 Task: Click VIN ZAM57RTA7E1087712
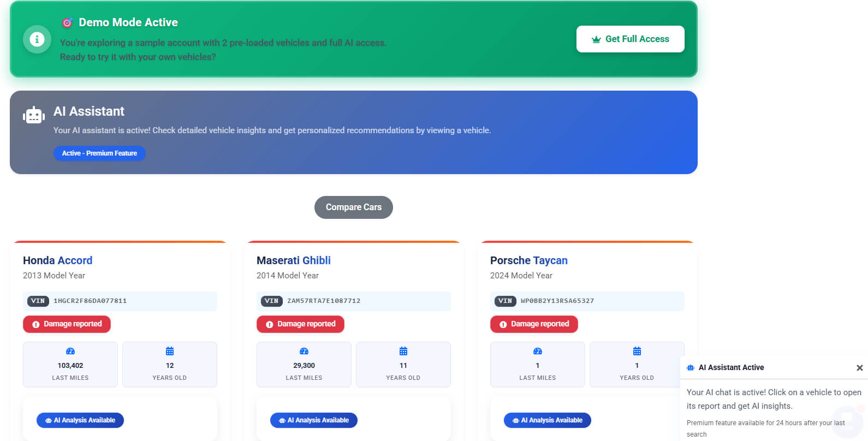tap(324, 301)
